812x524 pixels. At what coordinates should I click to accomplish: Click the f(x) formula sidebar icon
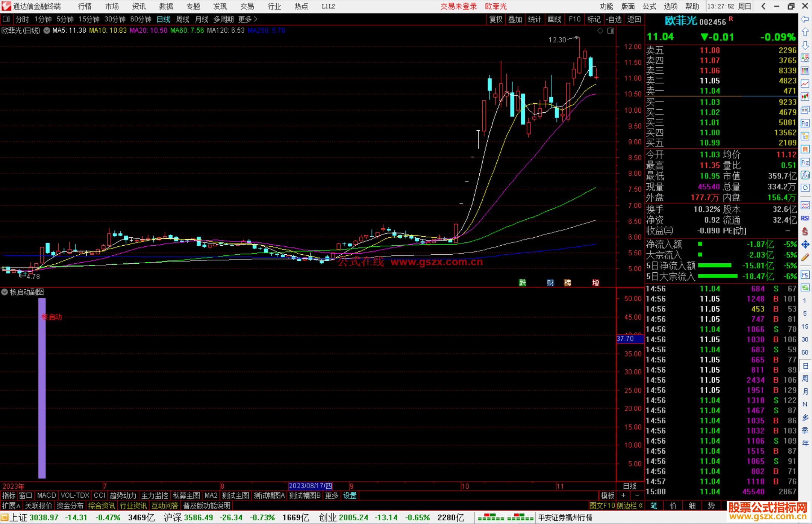point(805,175)
